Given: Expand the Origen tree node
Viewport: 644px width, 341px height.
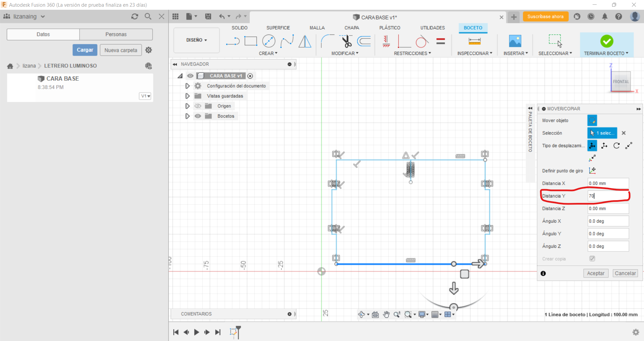Looking at the screenshot, I should point(187,106).
